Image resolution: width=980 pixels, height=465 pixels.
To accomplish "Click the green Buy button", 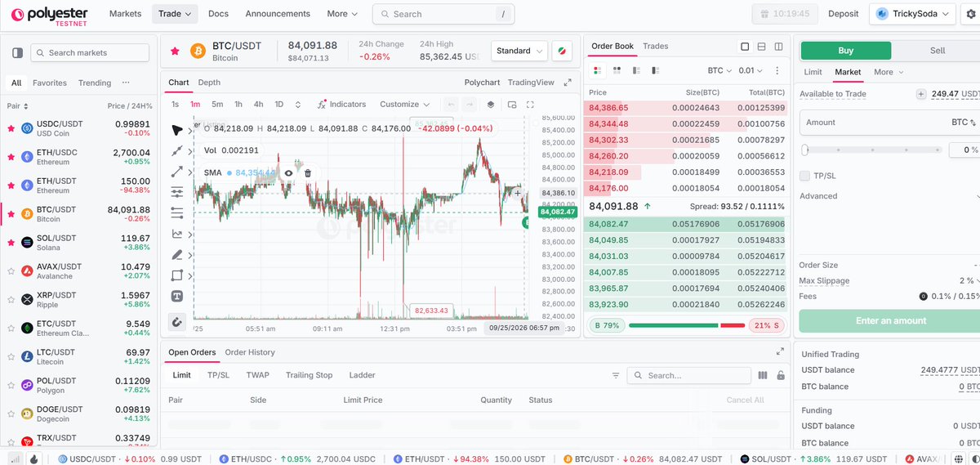I will [845, 51].
